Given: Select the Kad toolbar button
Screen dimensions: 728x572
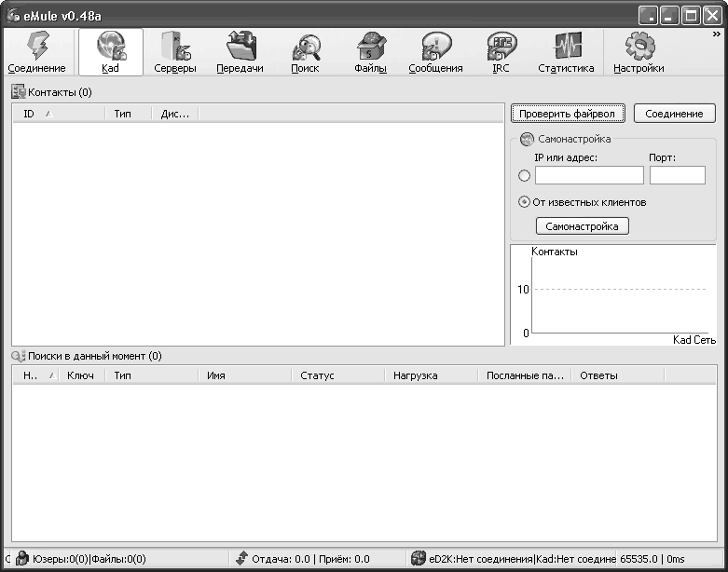Looking at the screenshot, I should [110, 52].
